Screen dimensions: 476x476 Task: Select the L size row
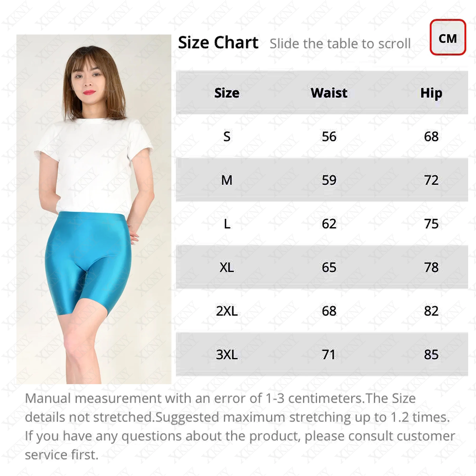pyautogui.click(x=322, y=224)
